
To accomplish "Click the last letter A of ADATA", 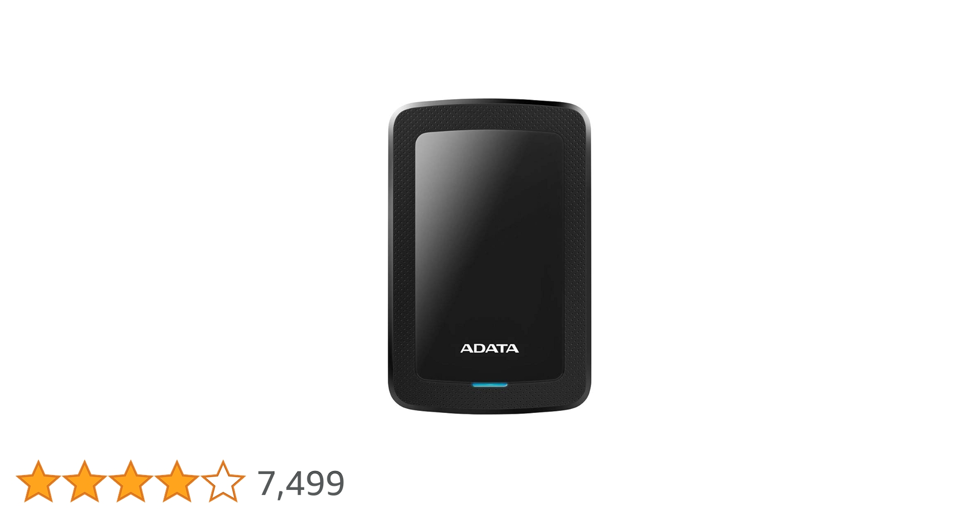I will (512, 348).
